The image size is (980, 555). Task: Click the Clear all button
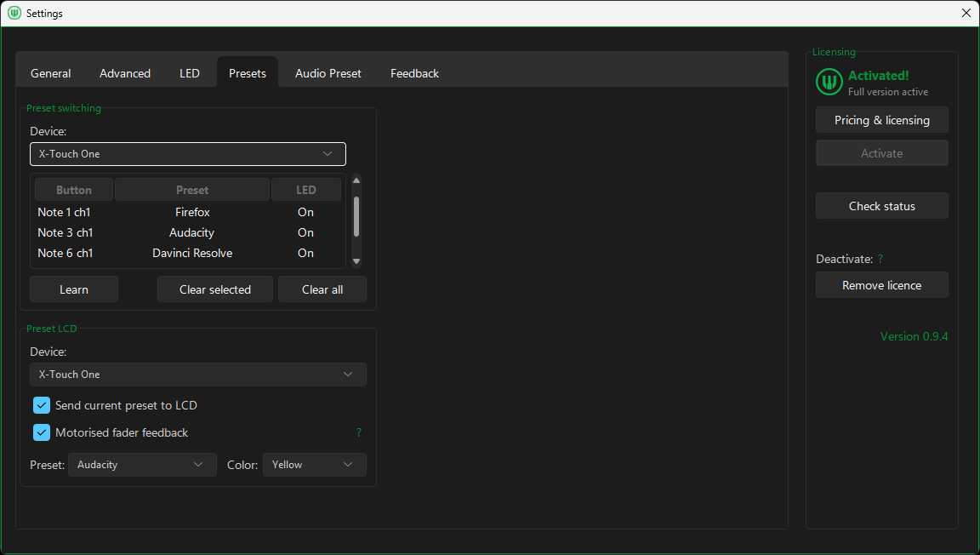[322, 289]
